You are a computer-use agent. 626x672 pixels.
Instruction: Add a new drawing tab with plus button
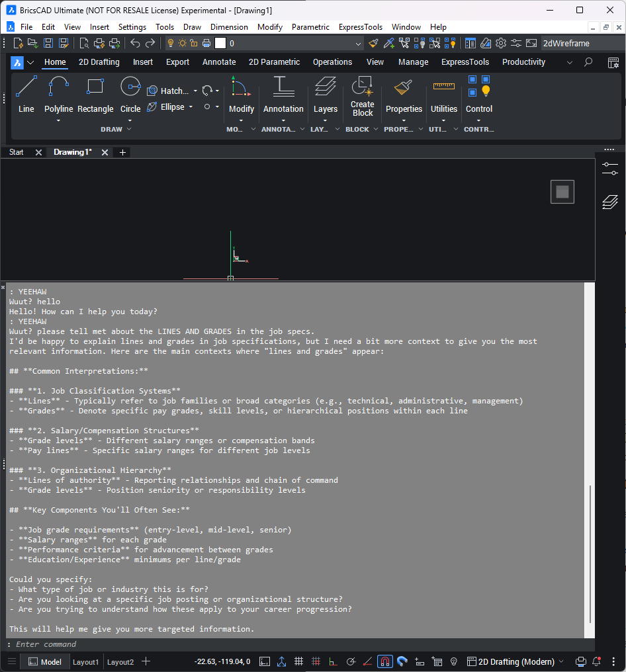pos(122,152)
